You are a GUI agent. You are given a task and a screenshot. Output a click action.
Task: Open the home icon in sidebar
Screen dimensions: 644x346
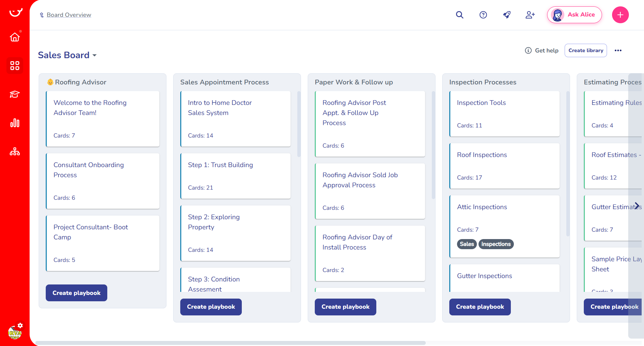[15, 37]
